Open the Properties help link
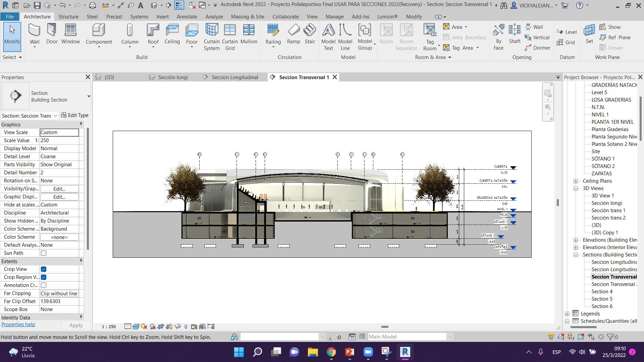The image size is (644, 362). click(x=18, y=324)
